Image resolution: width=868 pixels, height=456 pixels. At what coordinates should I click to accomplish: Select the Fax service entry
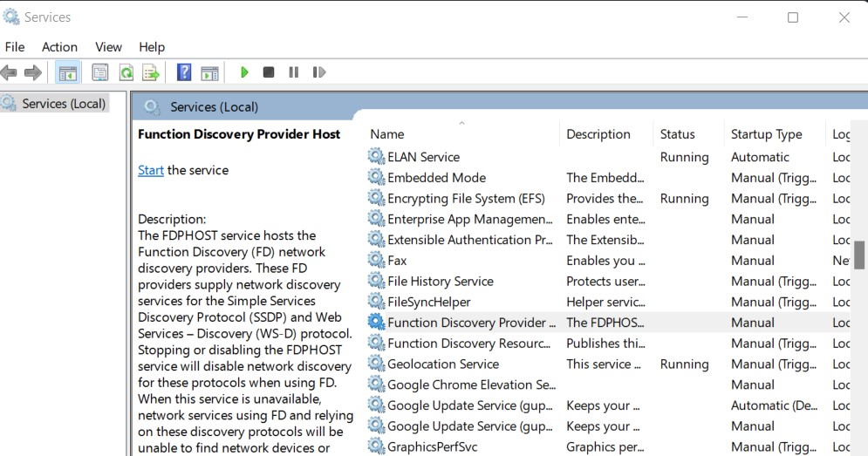[x=397, y=261]
